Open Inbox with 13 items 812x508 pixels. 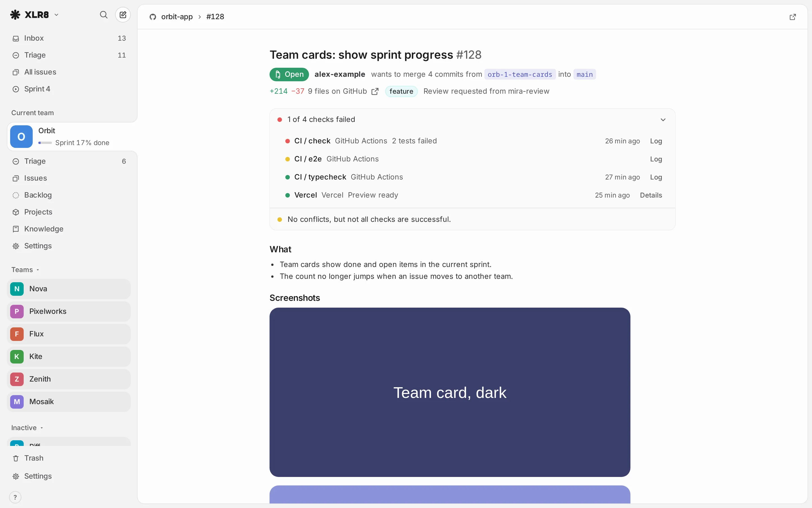pos(69,38)
